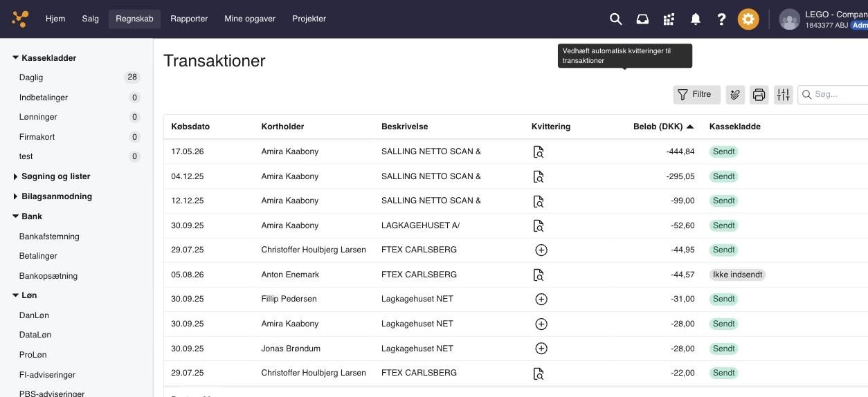Open the Rapporter menu
Image resolution: width=868 pixels, height=397 pixels.
click(189, 19)
